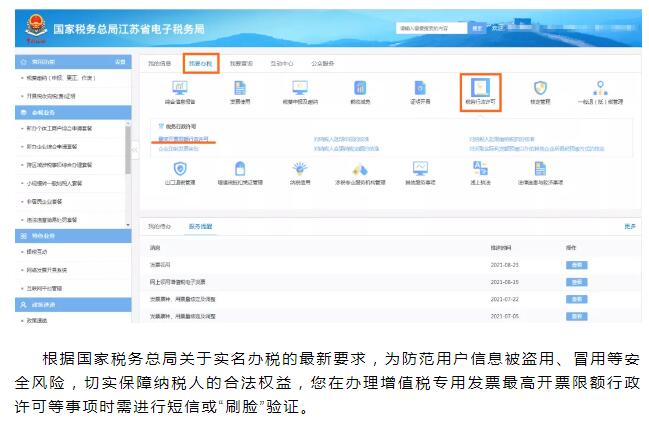Switch to the 我的待办 tab
The width and height of the screenshot is (649, 429).
(159, 227)
